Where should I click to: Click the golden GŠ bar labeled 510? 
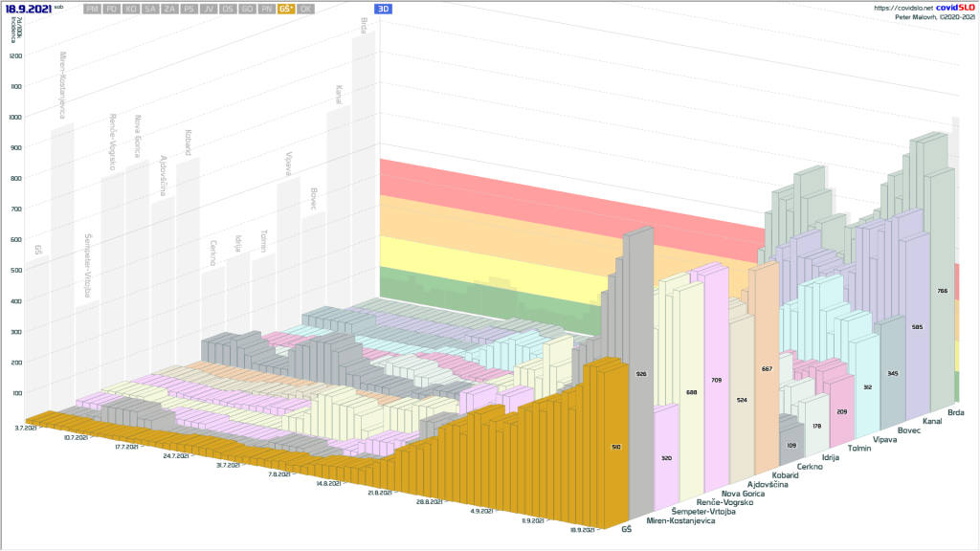pyautogui.click(x=614, y=446)
